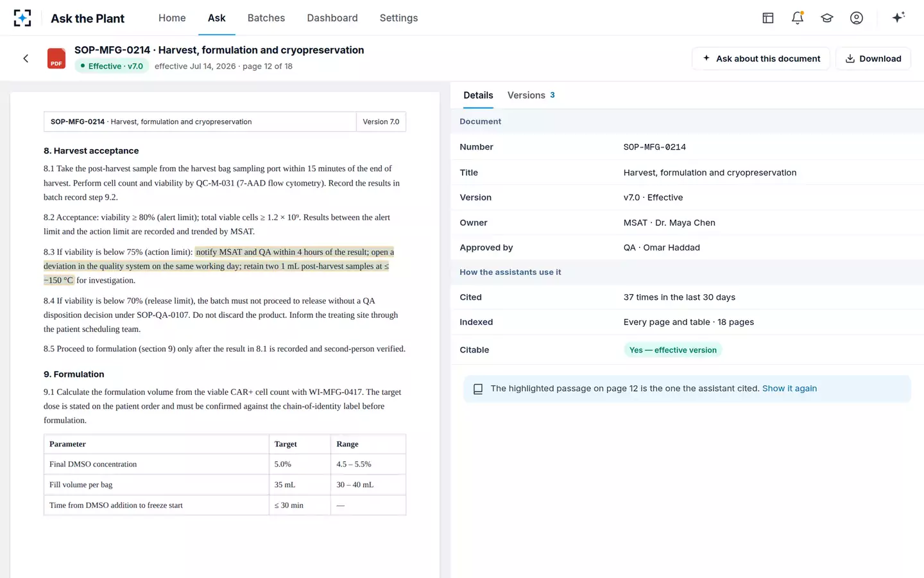Click the Ask the Plant logo icon
This screenshot has width=924, height=578.
coord(22,18)
